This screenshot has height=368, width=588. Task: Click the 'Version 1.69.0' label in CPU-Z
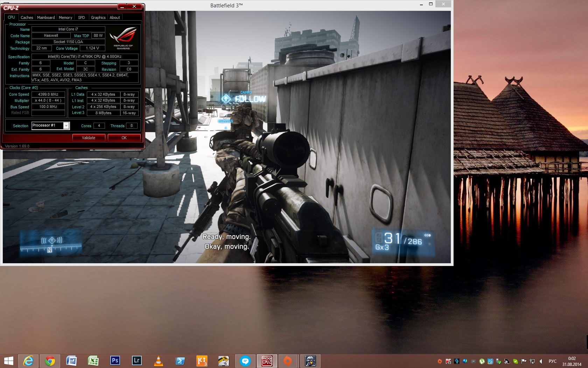point(17,146)
